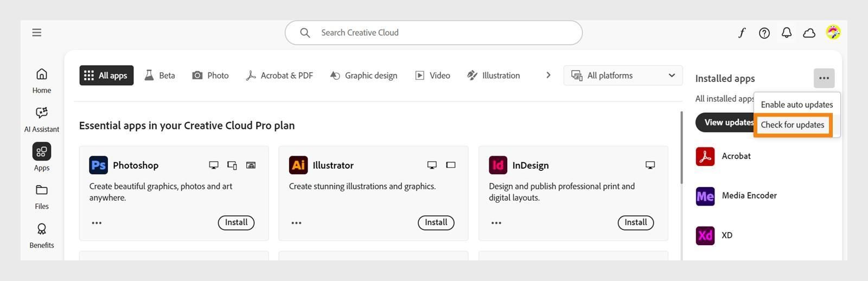Open the notifications bell
This screenshot has height=281, width=868.
pos(787,33)
